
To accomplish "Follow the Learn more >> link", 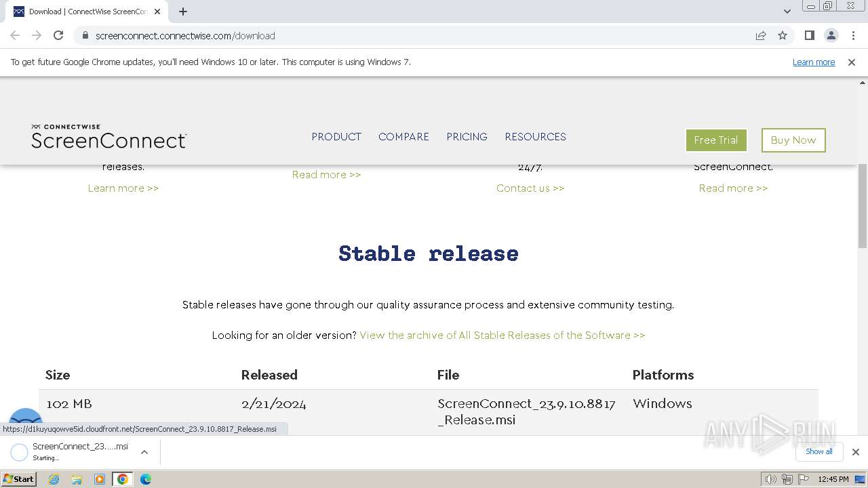I will click(x=123, y=188).
